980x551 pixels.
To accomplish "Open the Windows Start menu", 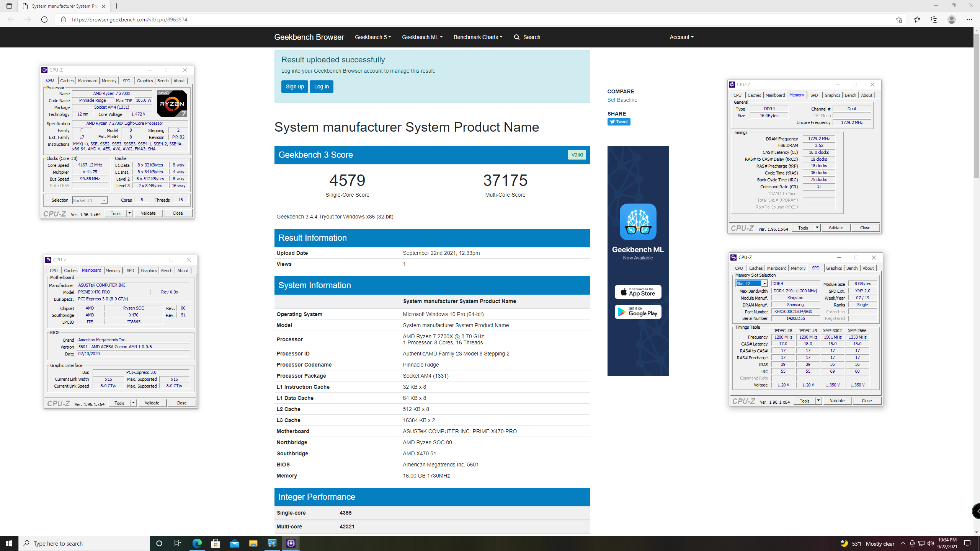I will click(9, 543).
